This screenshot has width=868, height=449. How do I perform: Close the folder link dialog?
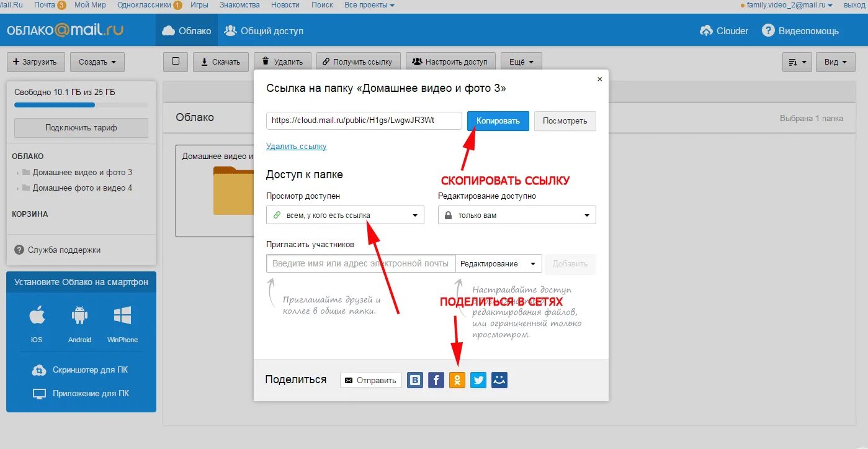pos(599,79)
